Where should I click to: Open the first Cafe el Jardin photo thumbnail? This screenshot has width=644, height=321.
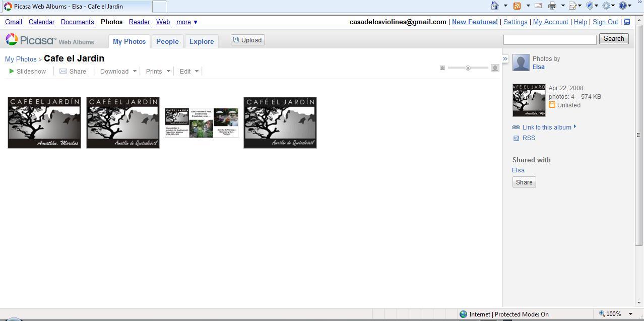44,122
